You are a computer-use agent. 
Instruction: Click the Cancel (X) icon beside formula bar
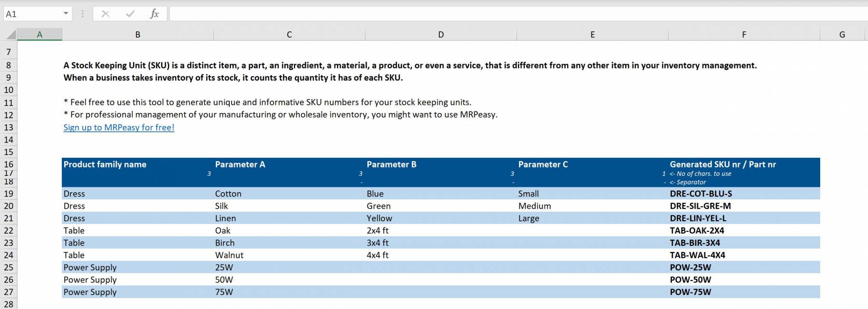click(106, 14)
